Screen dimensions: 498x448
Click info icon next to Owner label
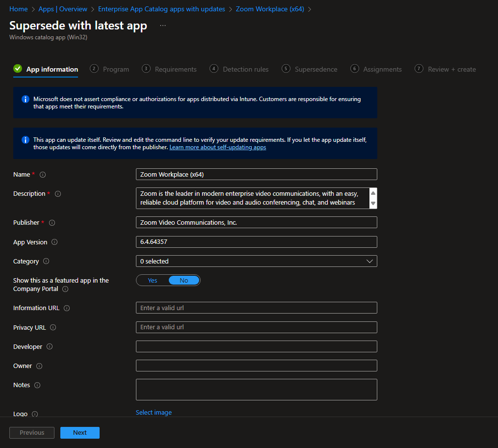click(x=39, y=366)
